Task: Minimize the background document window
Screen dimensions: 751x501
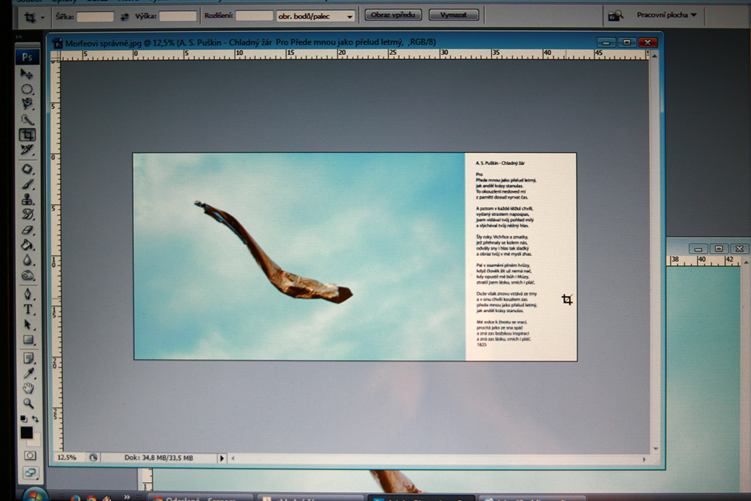Action: click(x=698, y=249)
